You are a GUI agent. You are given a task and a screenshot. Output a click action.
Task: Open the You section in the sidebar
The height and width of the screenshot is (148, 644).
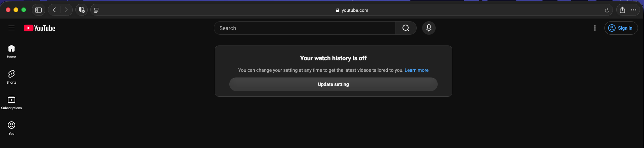pyautogui.click(x=11, y=128)
